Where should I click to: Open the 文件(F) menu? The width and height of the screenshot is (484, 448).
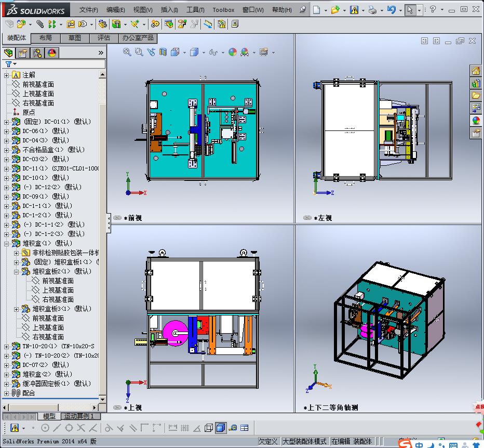89,10
